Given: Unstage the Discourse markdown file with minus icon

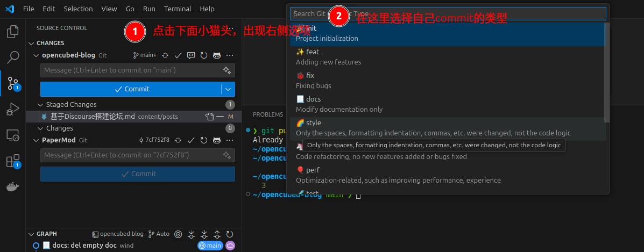Looking at the screenshot, I should [x=220, y=117].
